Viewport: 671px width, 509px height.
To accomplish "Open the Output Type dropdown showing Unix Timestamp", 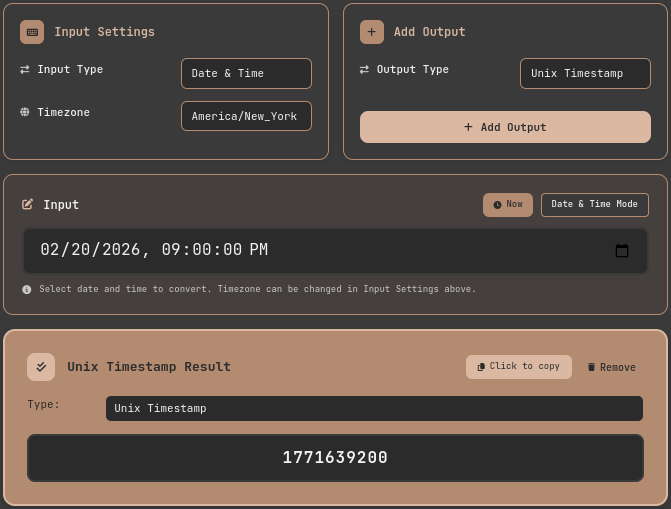I will [585, 74].
